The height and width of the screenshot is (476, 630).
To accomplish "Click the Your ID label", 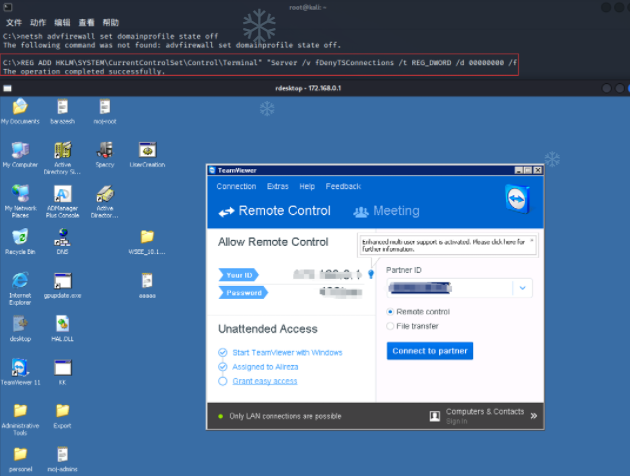I will coord(239,275).
